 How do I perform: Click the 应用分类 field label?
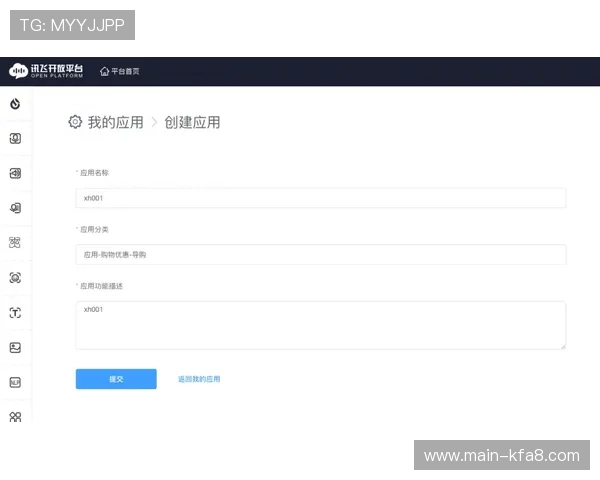(94, 229)
